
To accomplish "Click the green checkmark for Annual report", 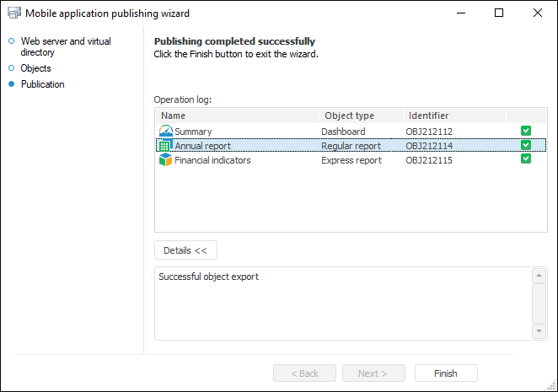I will point(526,145).
